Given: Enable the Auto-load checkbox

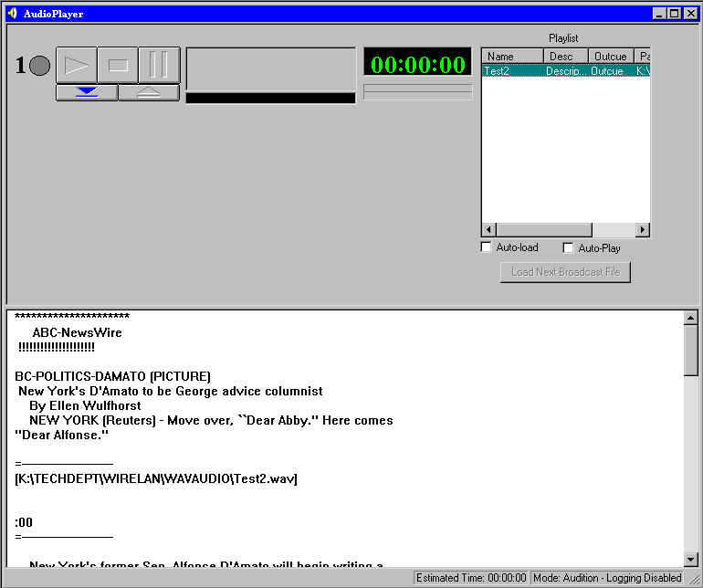Looking at the screenshot, I should click(486, 247).
